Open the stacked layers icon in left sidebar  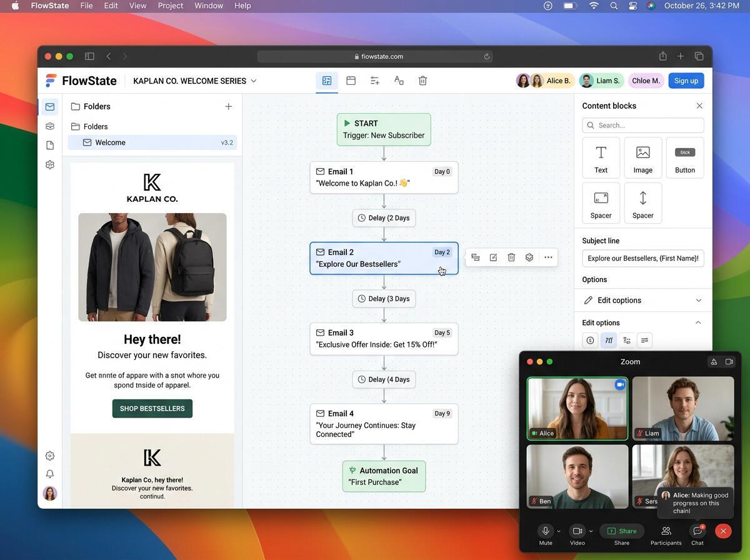50,126
